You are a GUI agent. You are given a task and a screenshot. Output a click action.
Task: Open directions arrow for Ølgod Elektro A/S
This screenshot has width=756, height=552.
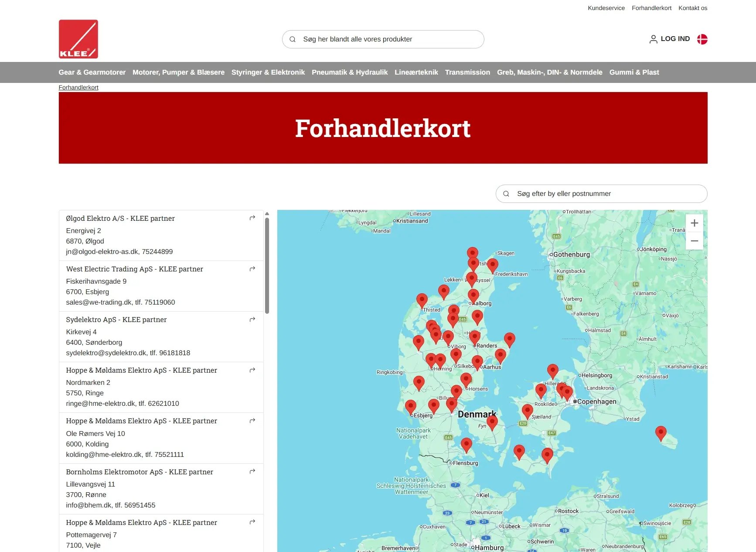(x=252, y=218)
